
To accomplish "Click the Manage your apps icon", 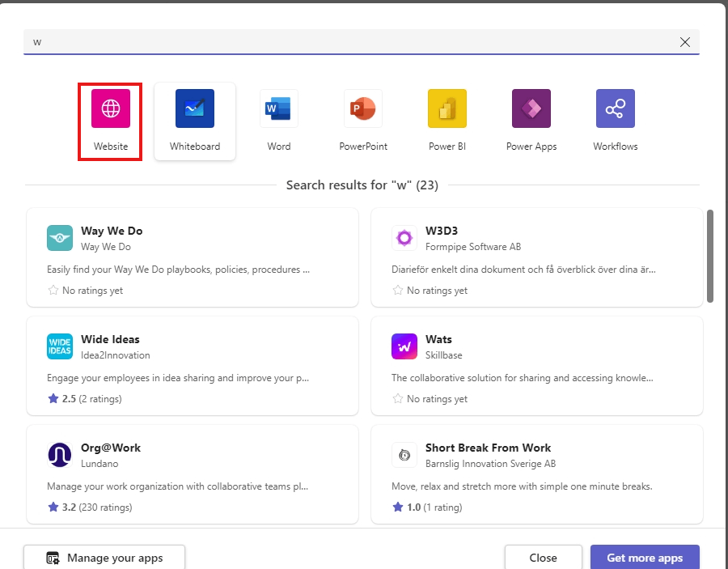I will click(53, 558).
